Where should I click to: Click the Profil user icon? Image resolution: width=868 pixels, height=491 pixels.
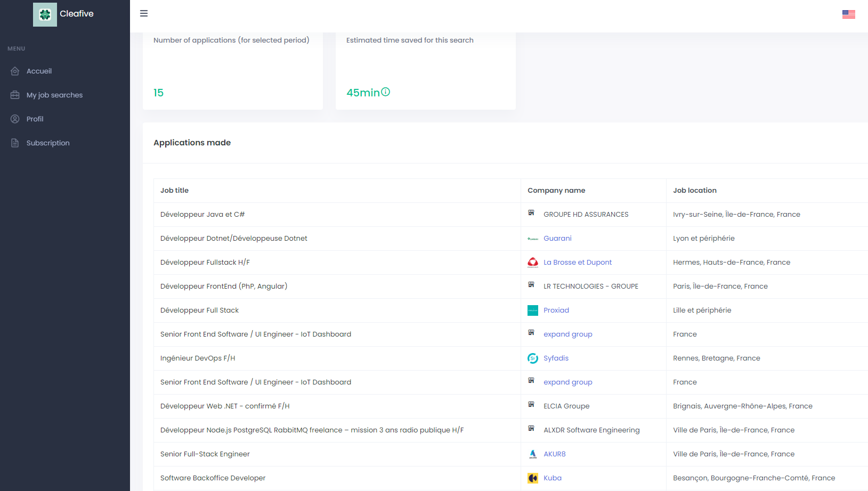click(x=15, y=119)
